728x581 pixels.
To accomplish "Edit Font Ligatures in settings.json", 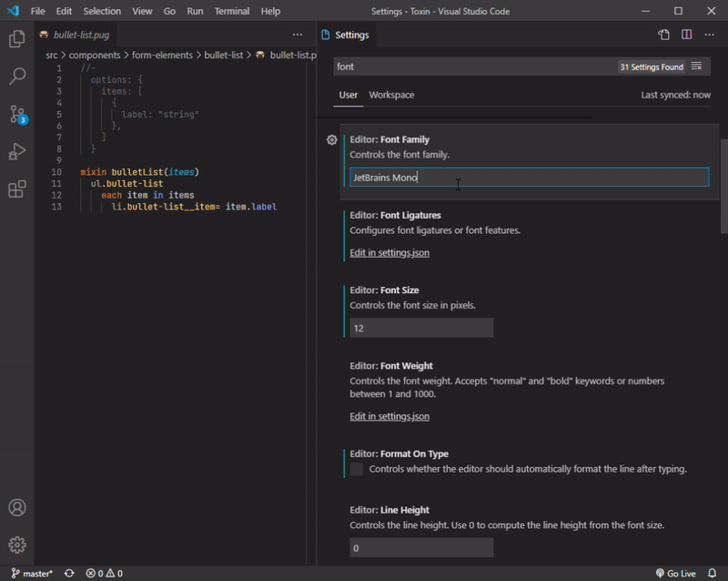I will 389,253.
